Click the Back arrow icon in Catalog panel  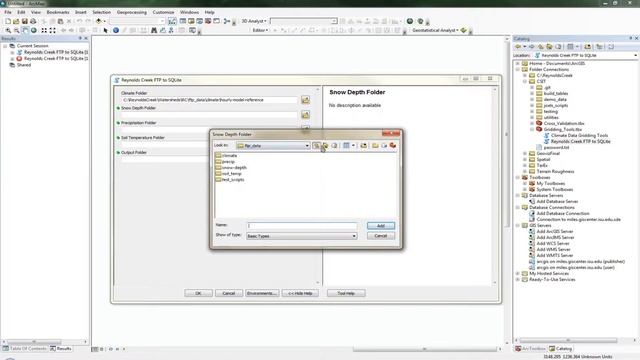point(518,47)
